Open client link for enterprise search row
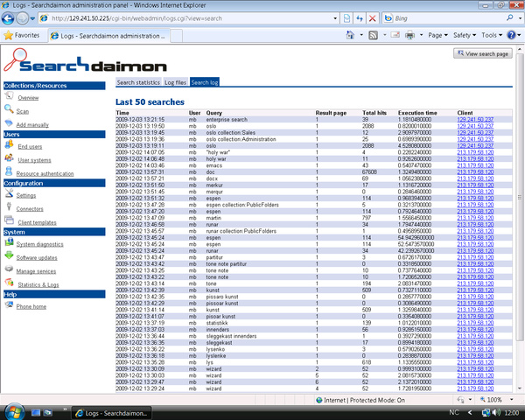 (x=475, y=120)
